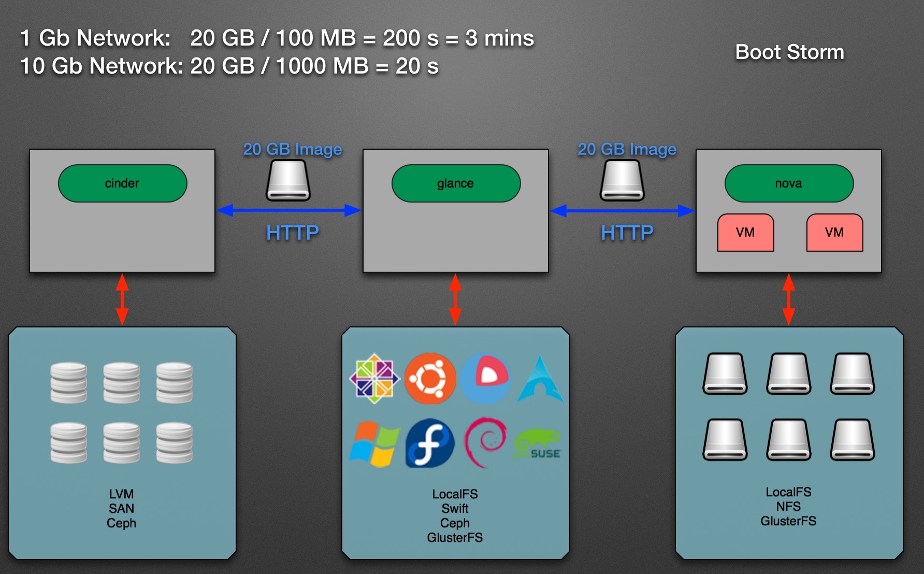
Task: Select the green glance service pill
Action: (x=455, y=183)
